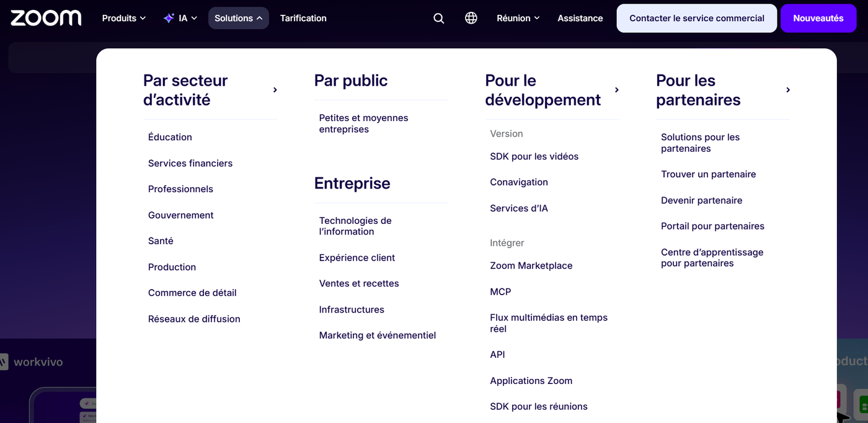Go to Assistance
This screenshot has width=868, height=423.
point(580,19)
